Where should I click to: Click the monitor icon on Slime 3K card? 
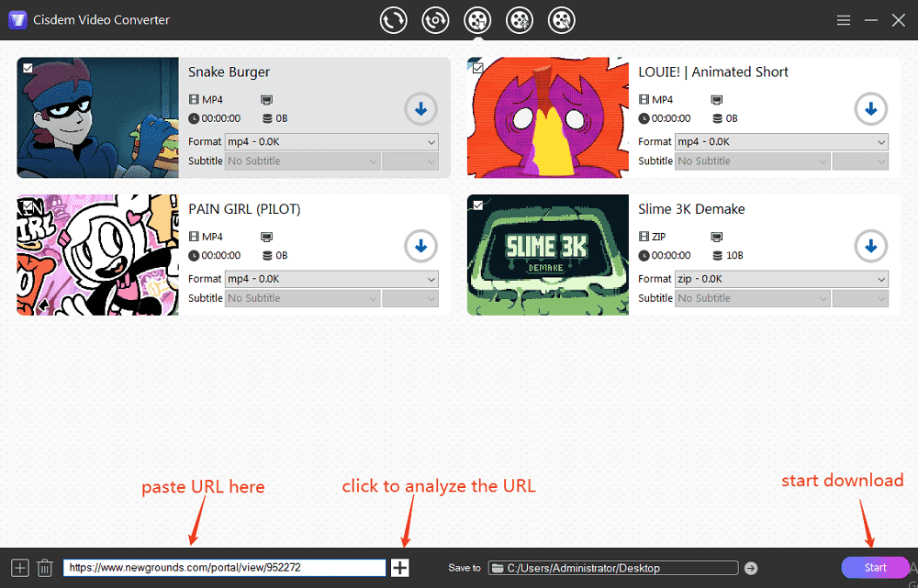click(717, 237)
